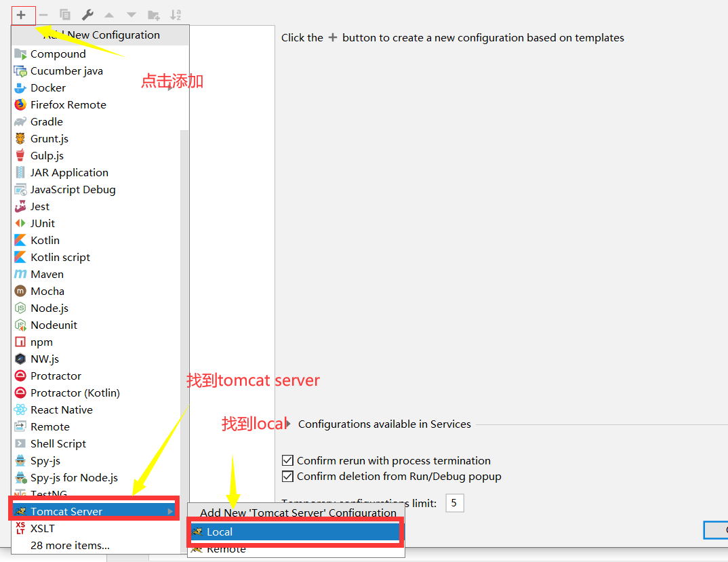The height and width of the screenshot is (562, 728).
Task: Click the Docker whale icon
Action: [x=20, y=87]
